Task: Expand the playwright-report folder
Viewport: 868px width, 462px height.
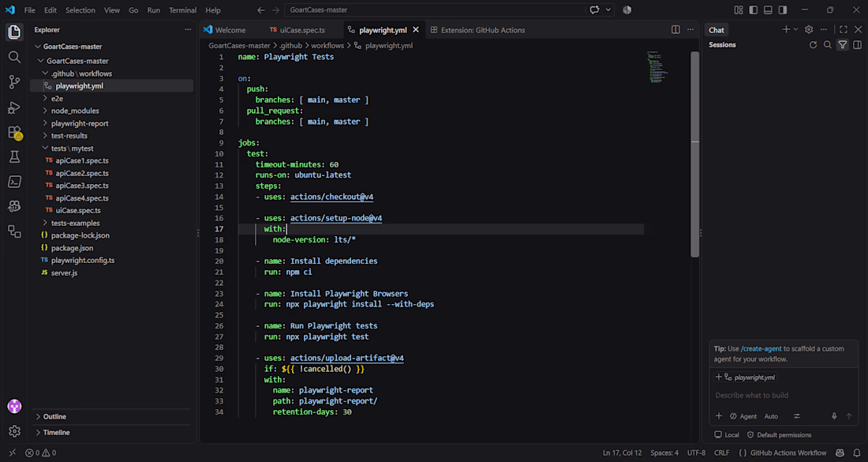Action: (46, 123)
